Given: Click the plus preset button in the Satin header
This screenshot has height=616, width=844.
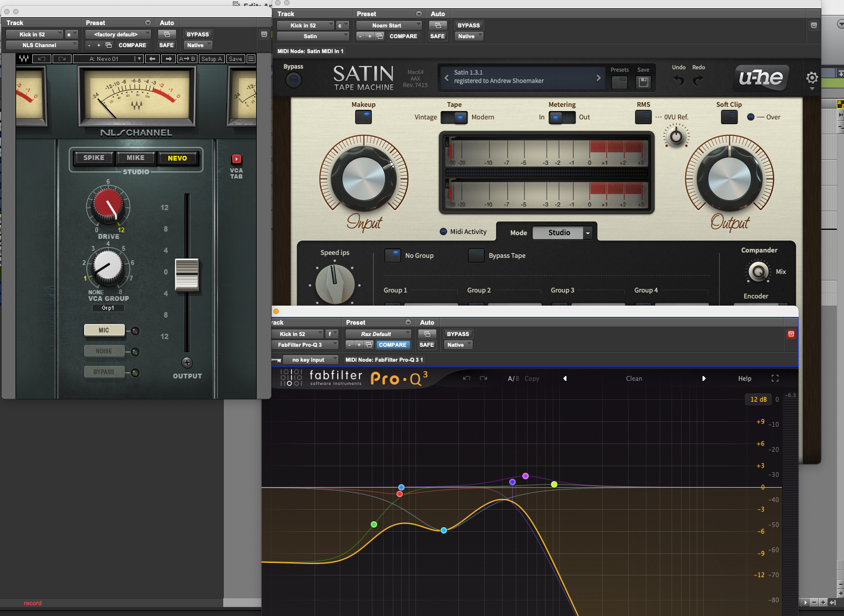Looking at the screenshot, I should click(369, 36).
